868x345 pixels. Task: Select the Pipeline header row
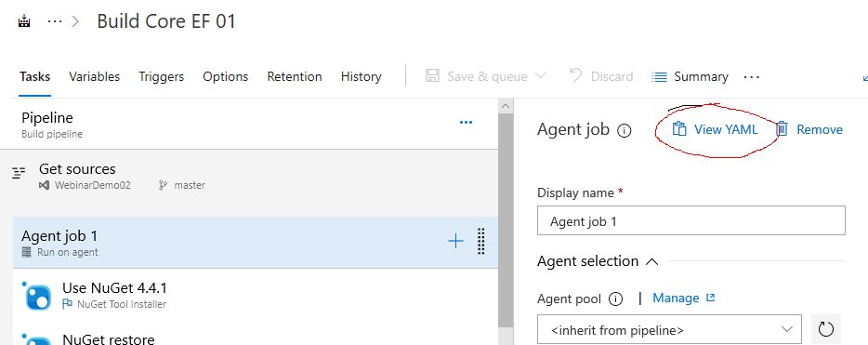click(249, 125)
